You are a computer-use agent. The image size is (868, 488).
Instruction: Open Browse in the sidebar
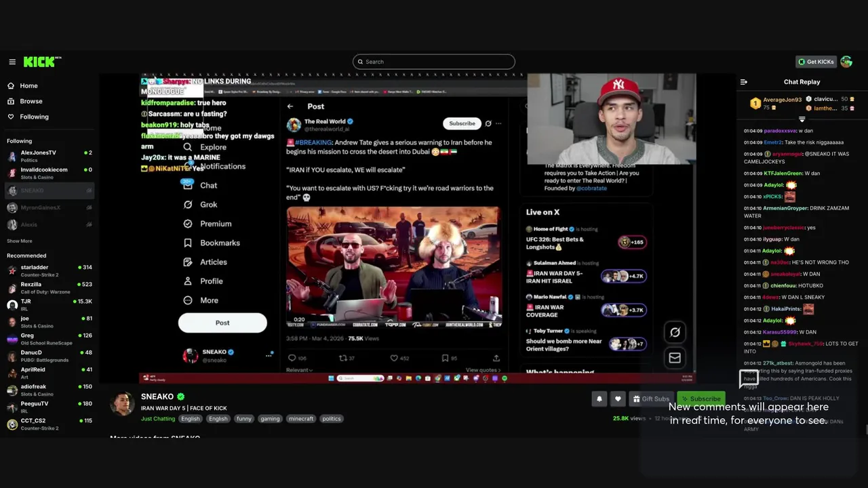pos(31,102)
